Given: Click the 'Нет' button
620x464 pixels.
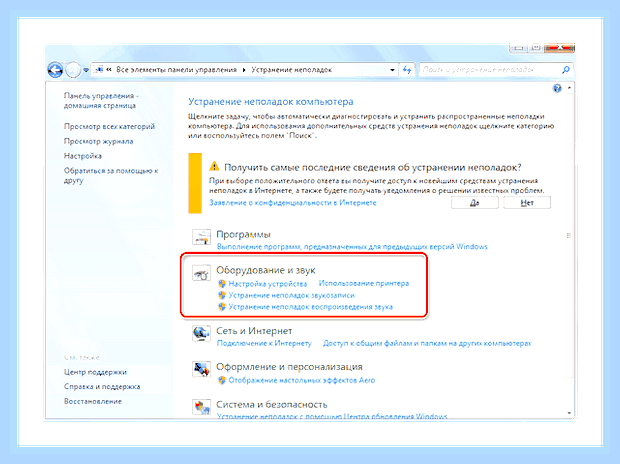Looking at the screenshot, I should 527,203.
